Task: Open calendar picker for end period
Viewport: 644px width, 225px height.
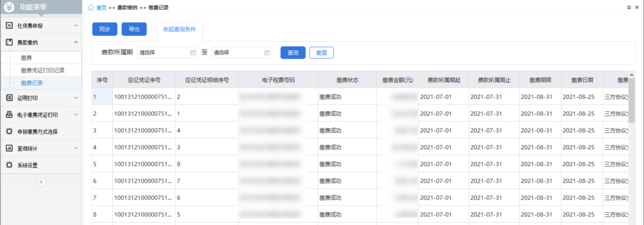Action: 267,52
